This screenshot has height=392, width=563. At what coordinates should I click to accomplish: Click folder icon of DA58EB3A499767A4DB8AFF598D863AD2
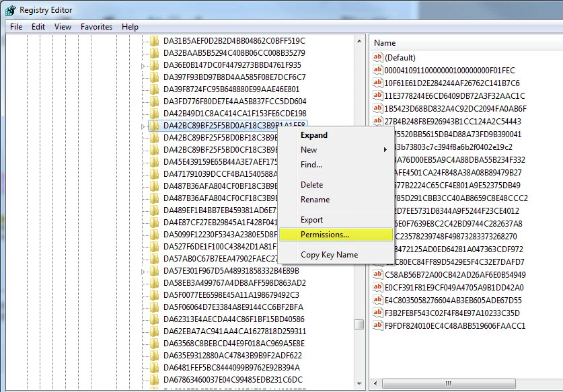[x=155, y=282]
